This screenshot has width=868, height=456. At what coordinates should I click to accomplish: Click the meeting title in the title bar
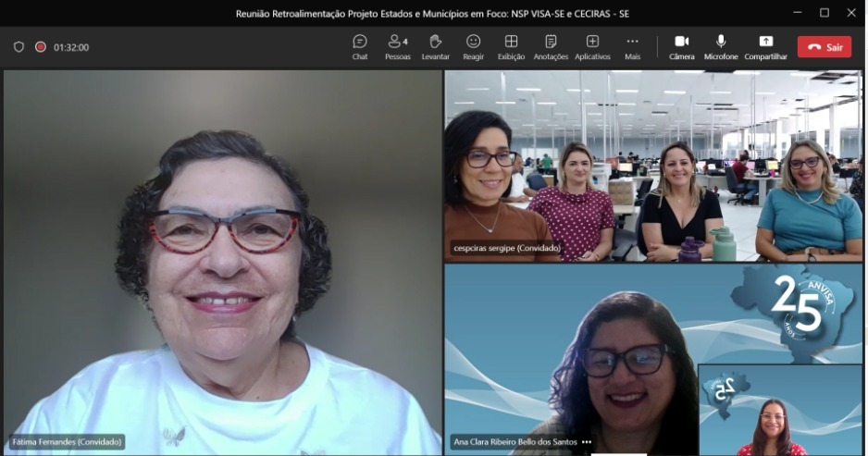432,13
